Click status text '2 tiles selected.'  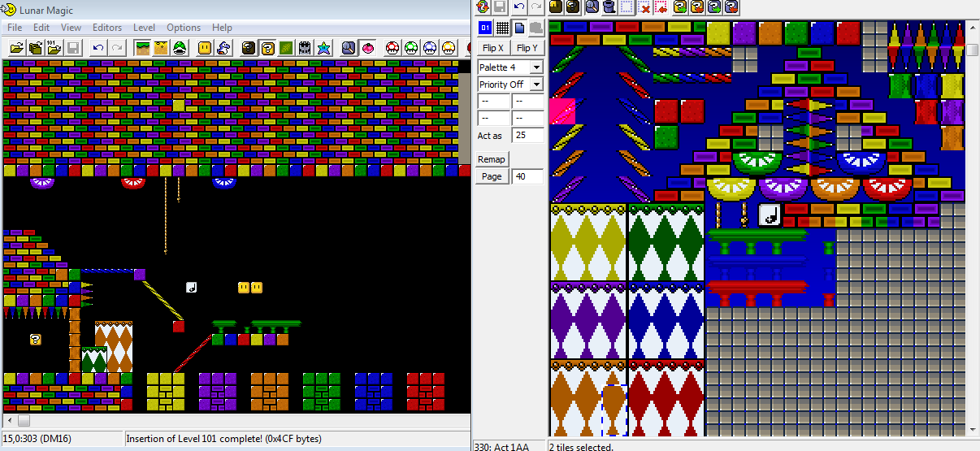[x=581, y=446]
